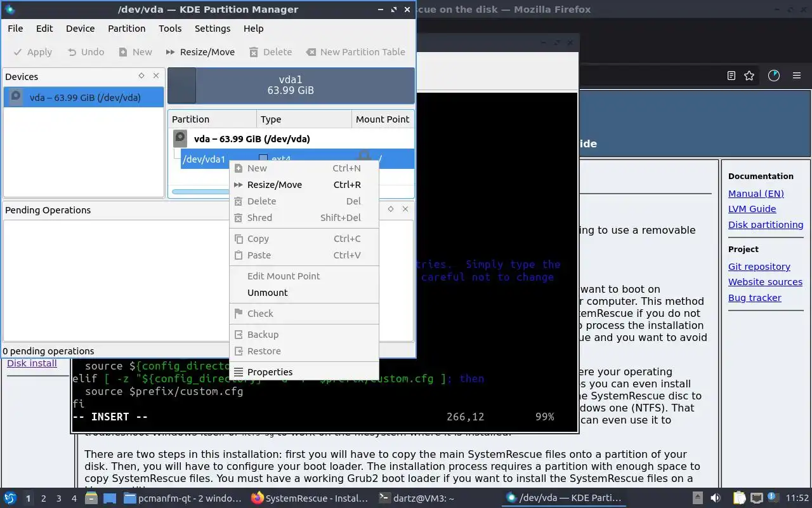
Task: Float the Pending Operations panel
Action: (x=391, y=209)
